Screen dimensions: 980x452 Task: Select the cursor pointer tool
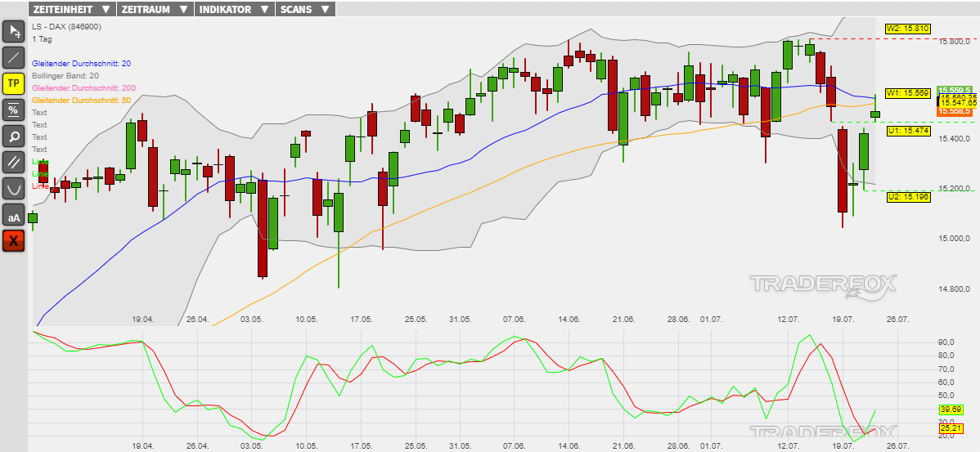(14, 31)
